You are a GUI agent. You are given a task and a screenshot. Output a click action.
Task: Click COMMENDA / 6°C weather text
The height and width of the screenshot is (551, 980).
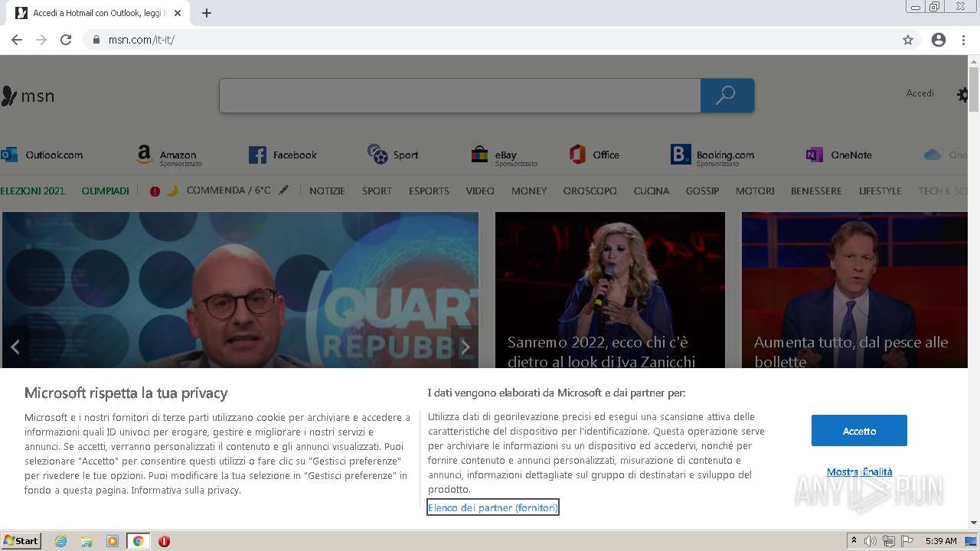pyautogui.click(x=228, y=191)
